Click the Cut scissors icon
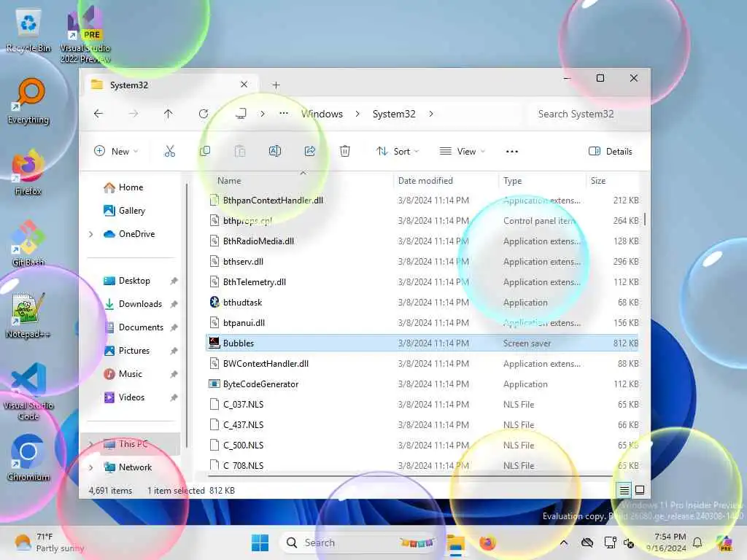Screen dimensions: 747x560 169,152
